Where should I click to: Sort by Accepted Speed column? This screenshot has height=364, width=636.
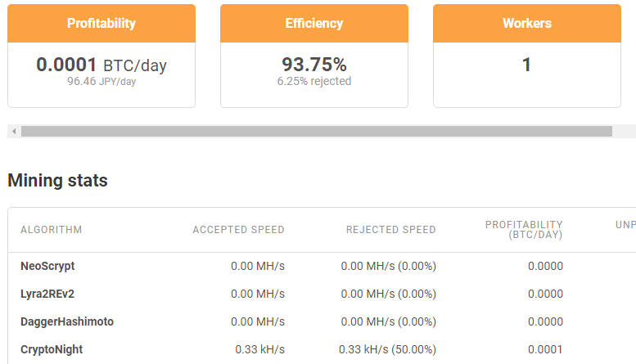click(238, 230)
